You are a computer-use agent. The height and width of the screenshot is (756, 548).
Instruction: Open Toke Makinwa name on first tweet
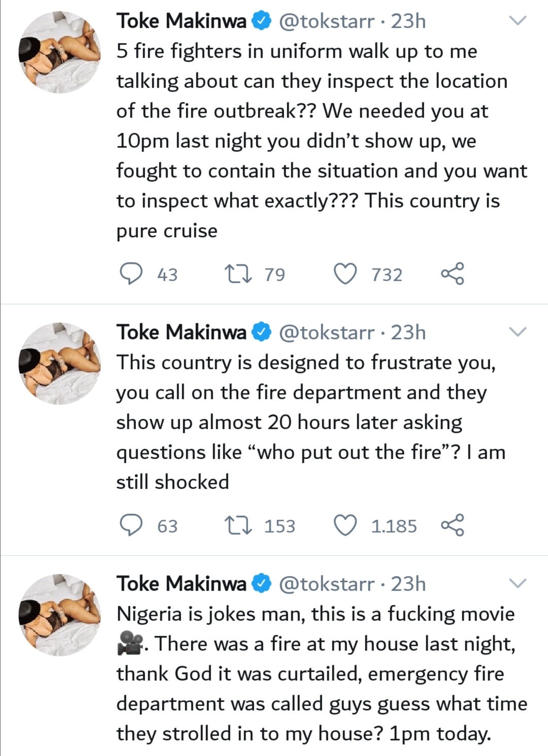(181, 21)
